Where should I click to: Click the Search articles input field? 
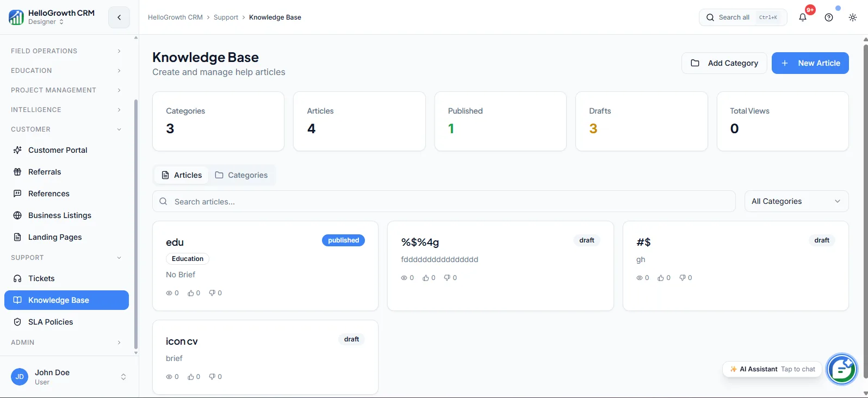[x=444, y=201]
